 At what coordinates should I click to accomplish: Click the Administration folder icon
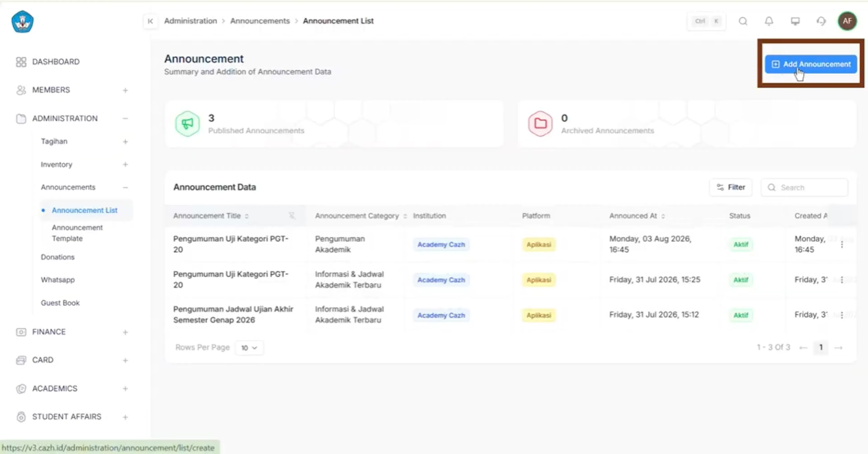point(21,119)
